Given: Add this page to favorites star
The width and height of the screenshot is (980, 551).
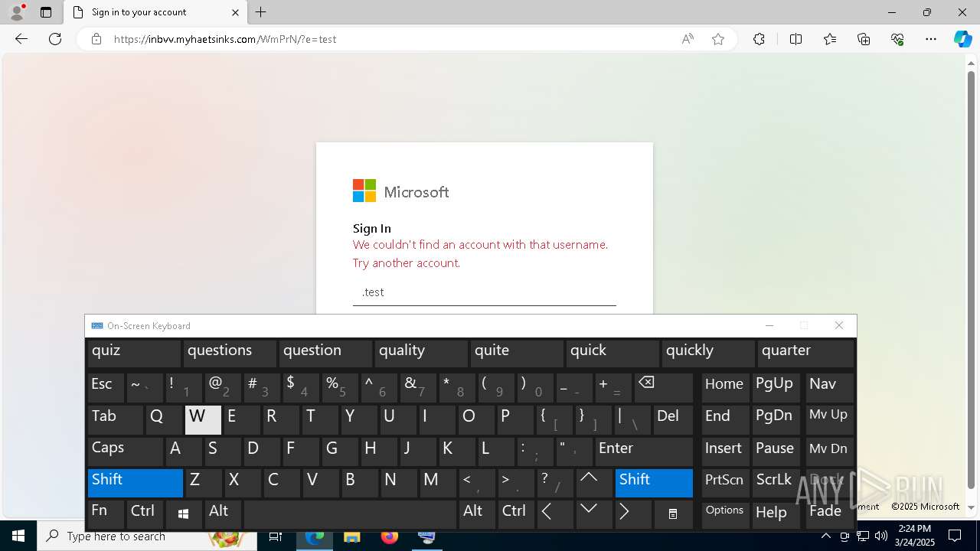Looking at the screenshot, I should point(718,39).
